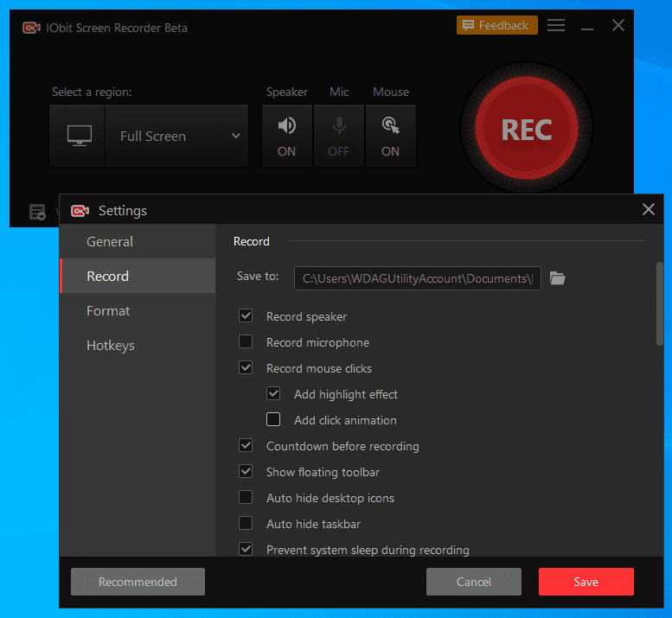Browse for save folder with folder icon

(557, 278)
